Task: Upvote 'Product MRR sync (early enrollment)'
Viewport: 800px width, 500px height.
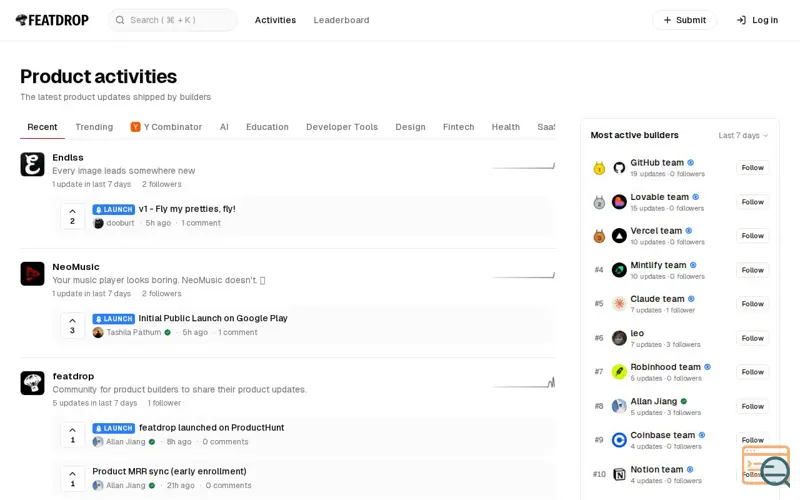Action: coord(72,478)
